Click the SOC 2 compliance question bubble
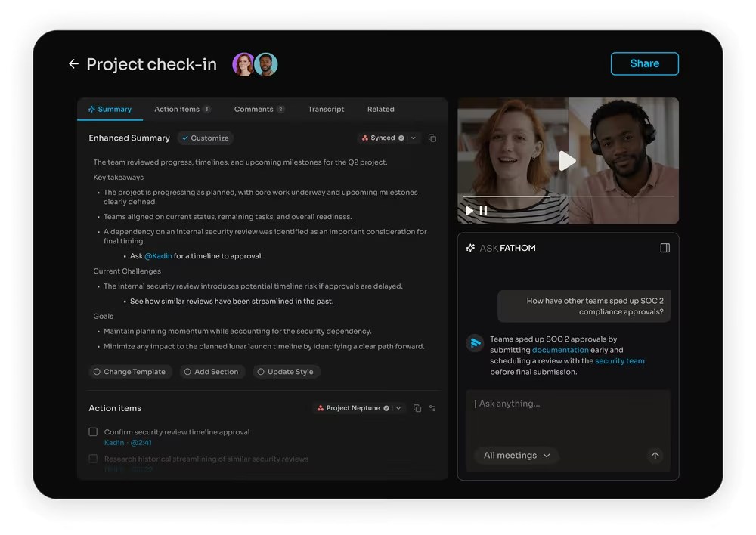This screenshot has height=535, width=756. [584, 306]
